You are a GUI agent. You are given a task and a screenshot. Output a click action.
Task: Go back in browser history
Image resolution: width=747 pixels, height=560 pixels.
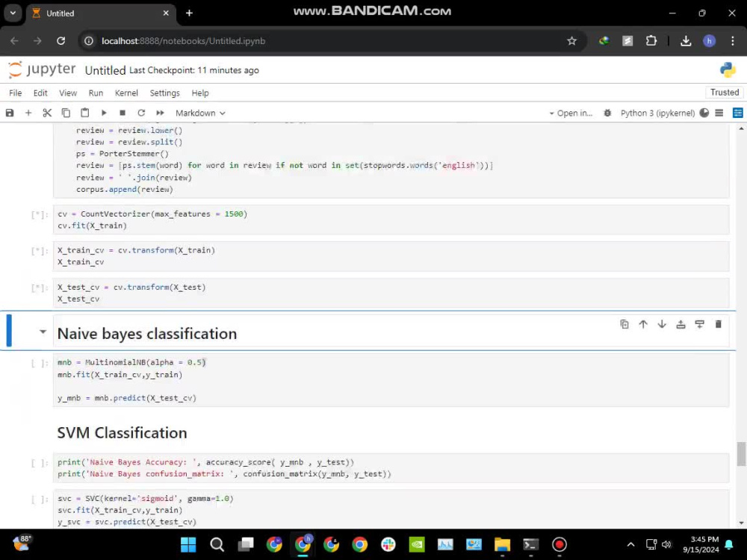click(x=14, y=41)
